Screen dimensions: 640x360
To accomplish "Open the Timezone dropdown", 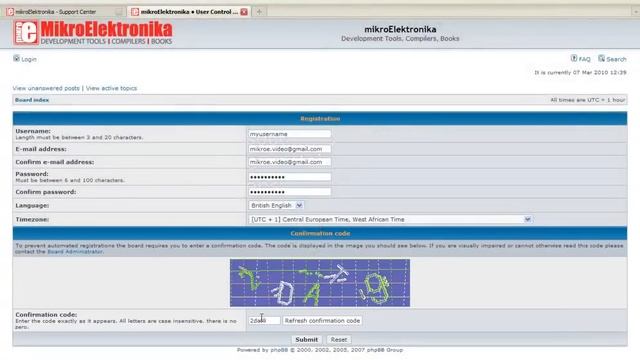I will [390, 220].
